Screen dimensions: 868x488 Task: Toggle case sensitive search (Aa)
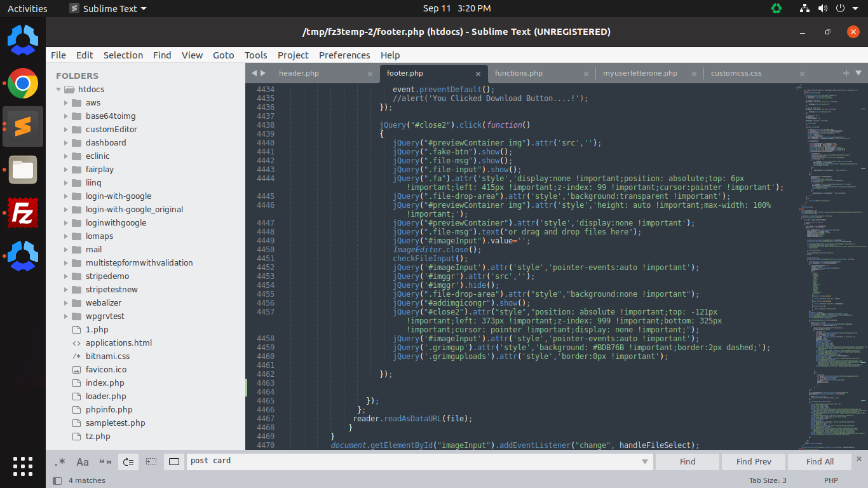(83, 462)
